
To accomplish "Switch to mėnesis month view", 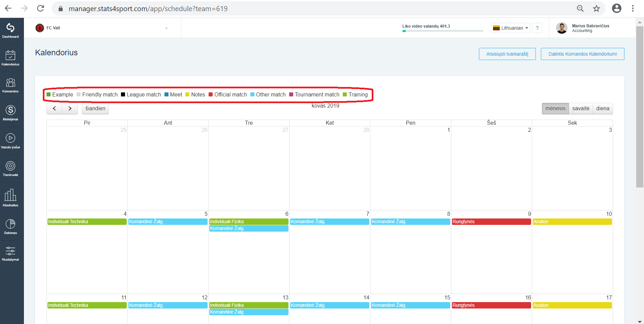I will (555, 109).
